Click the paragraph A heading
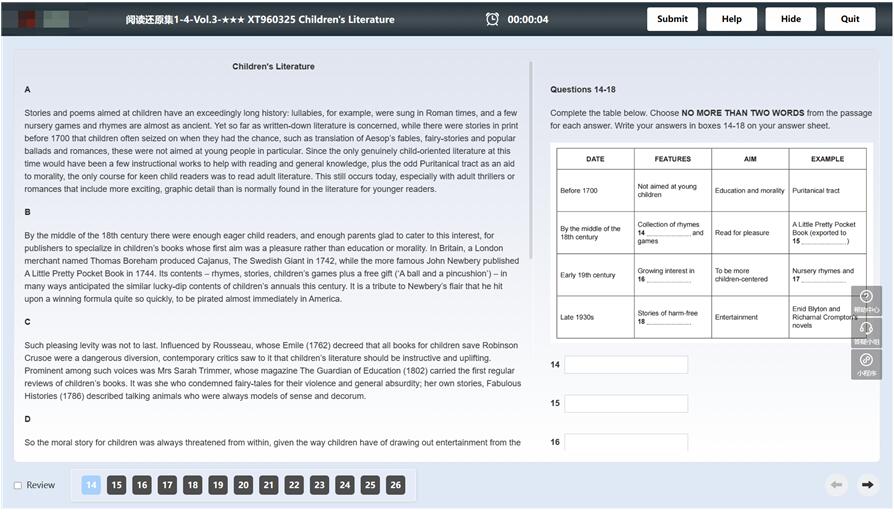The width and height of the screenshot is (894, 513). tap(27, 89)
